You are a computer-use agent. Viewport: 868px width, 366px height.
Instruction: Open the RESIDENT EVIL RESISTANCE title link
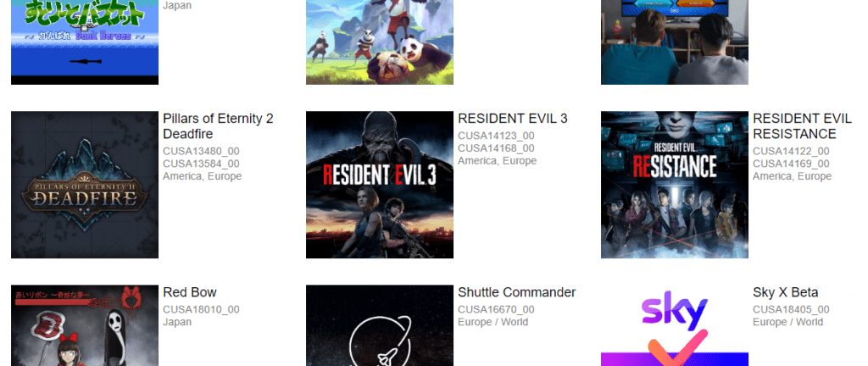click(x=802, y=126)
